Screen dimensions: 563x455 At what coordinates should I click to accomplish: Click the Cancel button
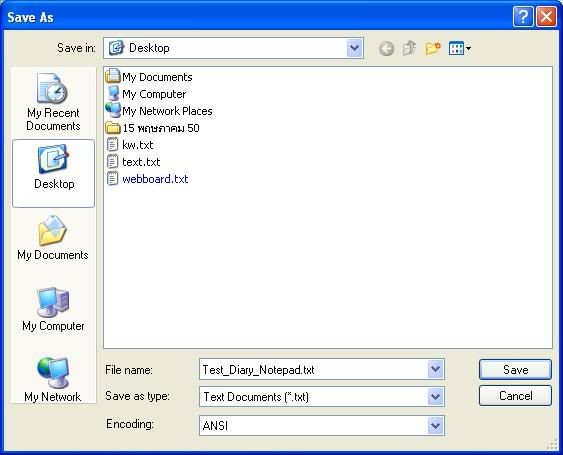(515, 396)
